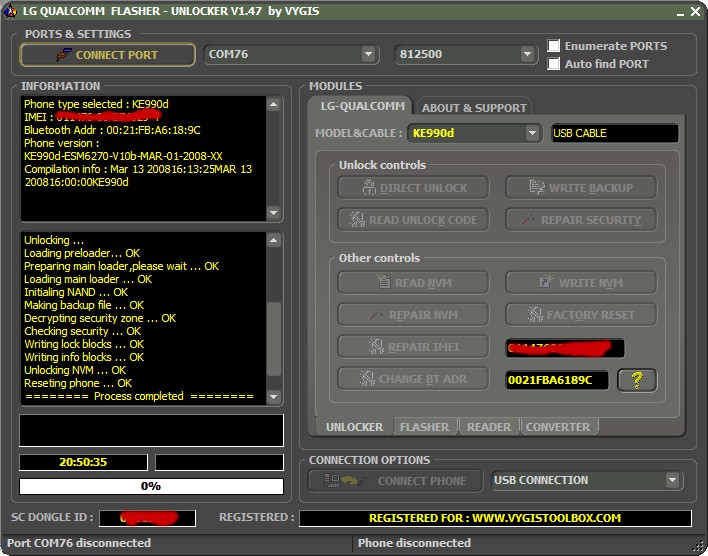Click the CONNECT PORT button
708x556 pixels.
tap(107, 55)
